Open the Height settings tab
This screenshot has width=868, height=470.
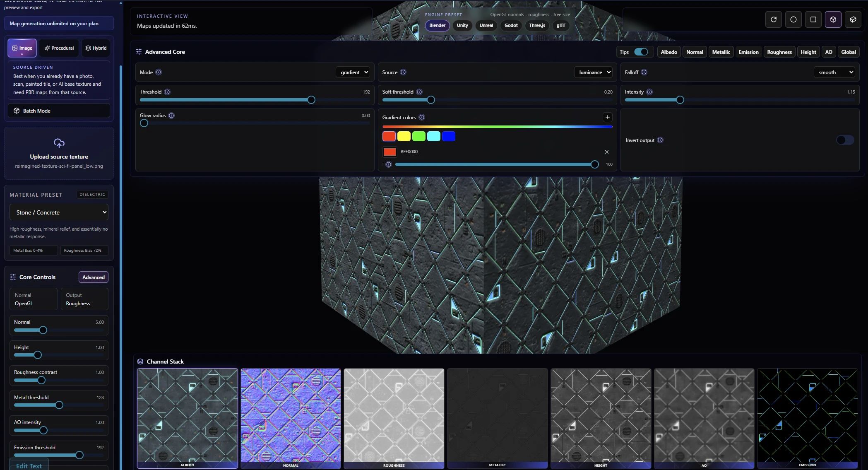coord(808,52)
